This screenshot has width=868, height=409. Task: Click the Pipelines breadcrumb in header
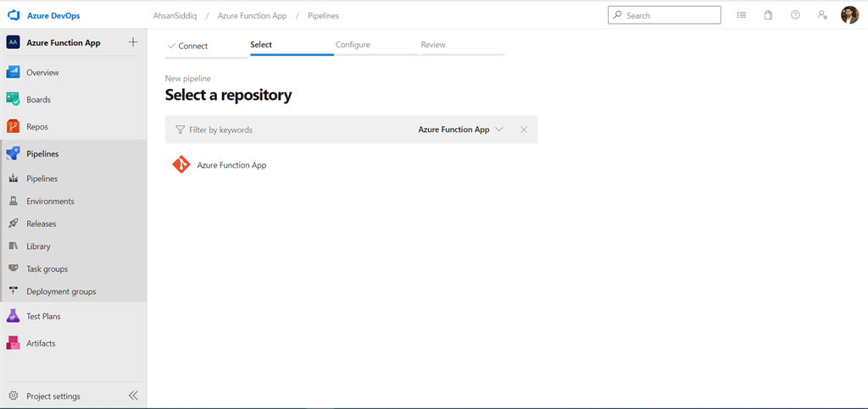323,15
